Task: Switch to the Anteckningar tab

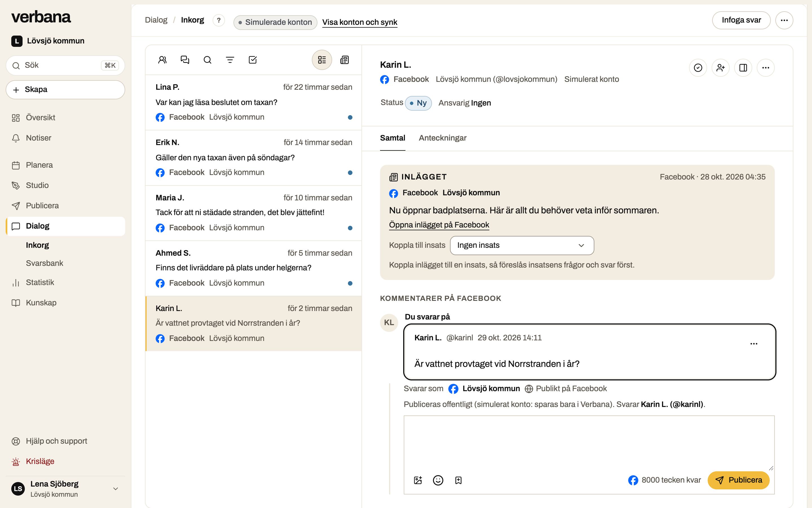Action: pyautogui.click(x=443, y=138)
